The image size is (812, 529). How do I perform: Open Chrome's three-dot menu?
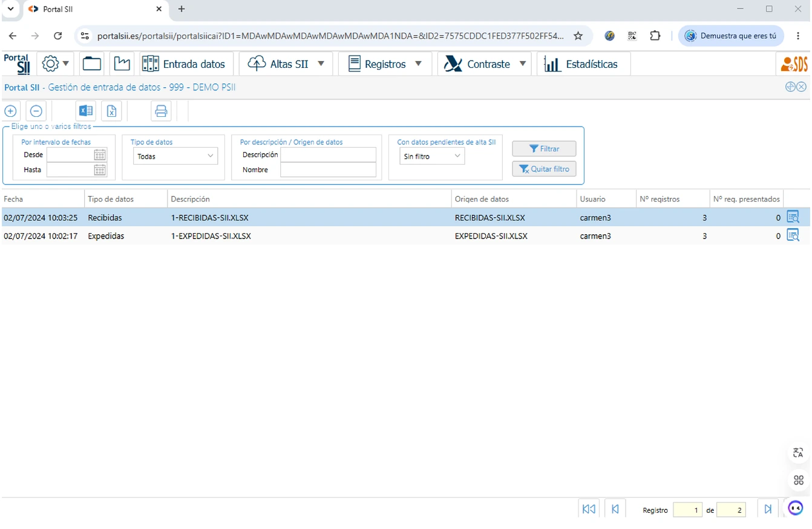(x=798, y=36)
